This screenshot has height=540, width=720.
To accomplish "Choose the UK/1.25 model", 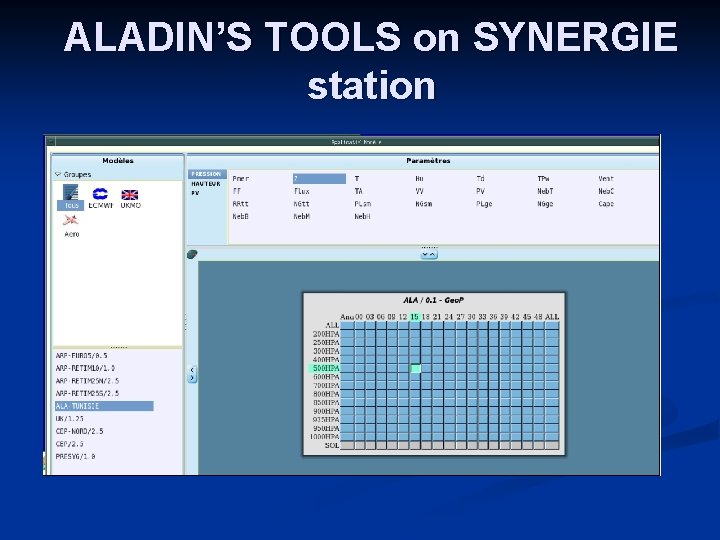I will [x=69, y=418].
